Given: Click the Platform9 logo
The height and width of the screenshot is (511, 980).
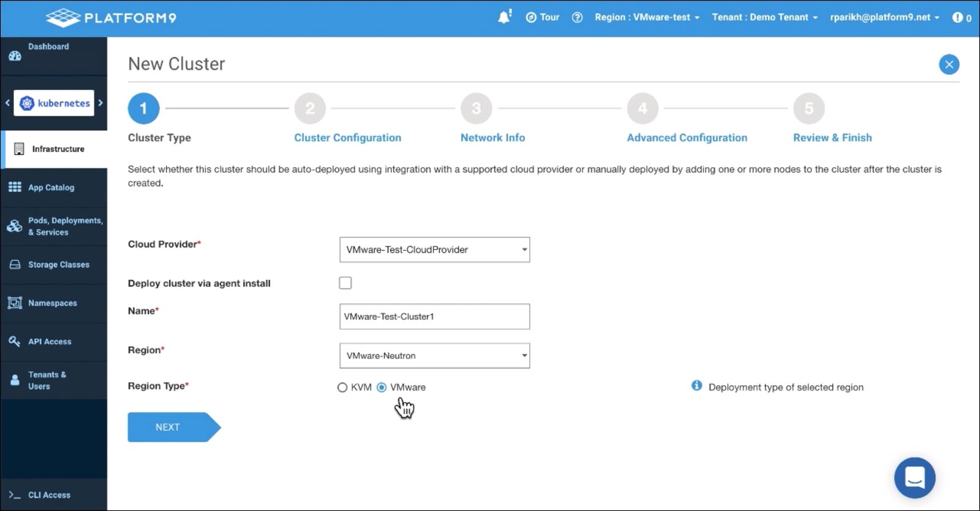Looking at the screenshot, I should click(x=111, y=18).
